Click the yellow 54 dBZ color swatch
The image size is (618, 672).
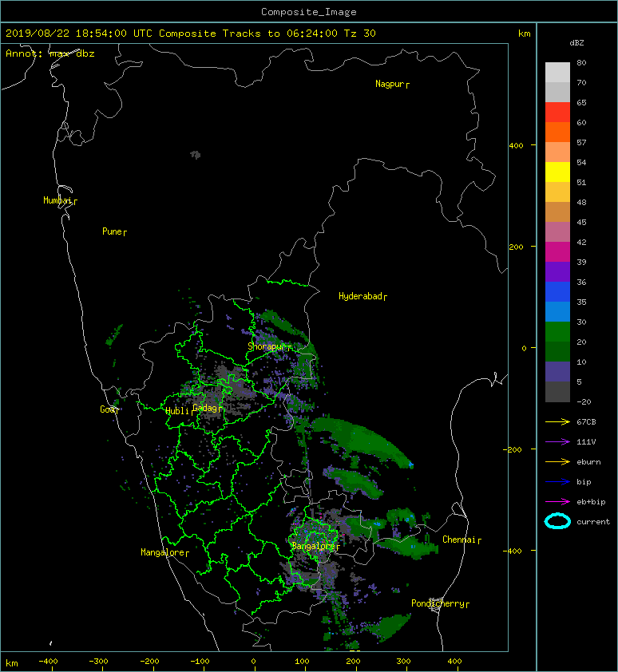click(x=557, y=172)
